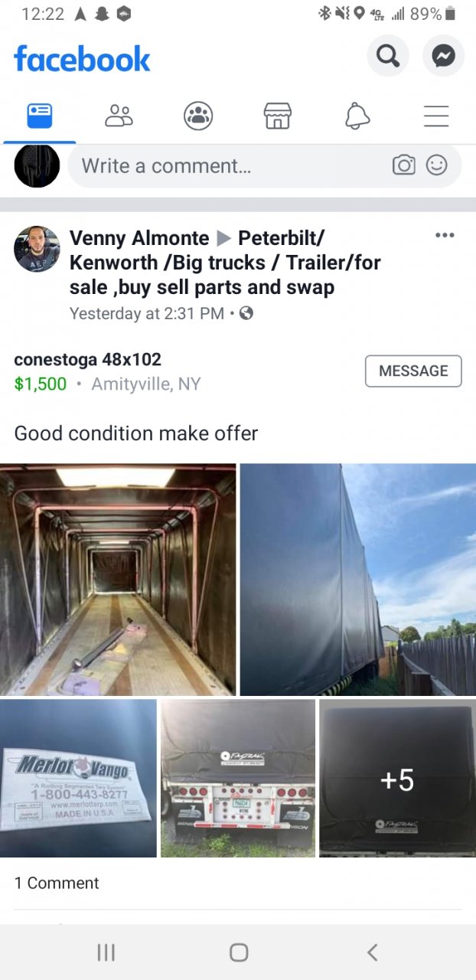Open Facebook search

click(388, 56)
